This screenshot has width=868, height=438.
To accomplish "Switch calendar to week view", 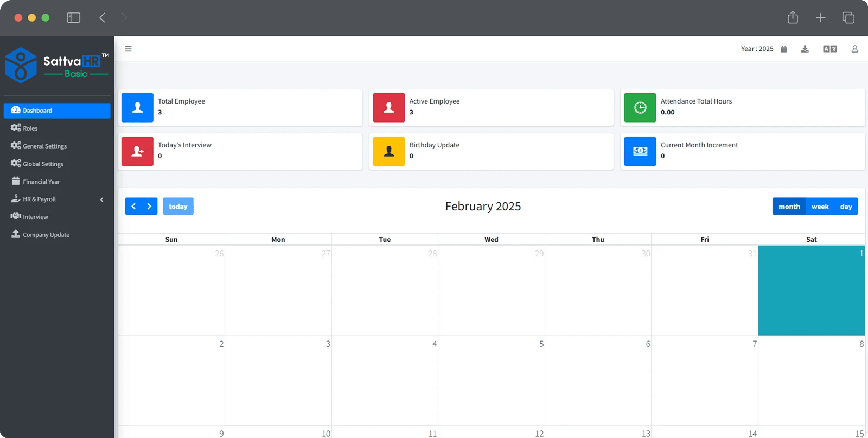I will (820, 207).
